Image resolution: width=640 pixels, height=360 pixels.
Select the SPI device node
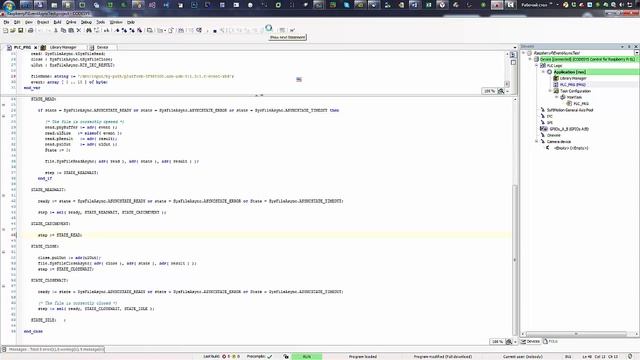coord(549,122)
